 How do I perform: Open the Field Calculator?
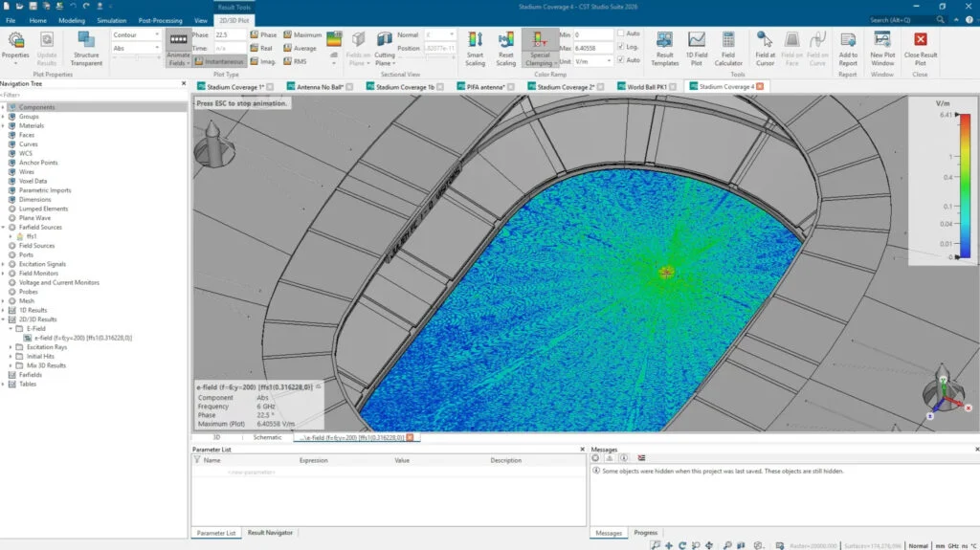coord(728,49)
